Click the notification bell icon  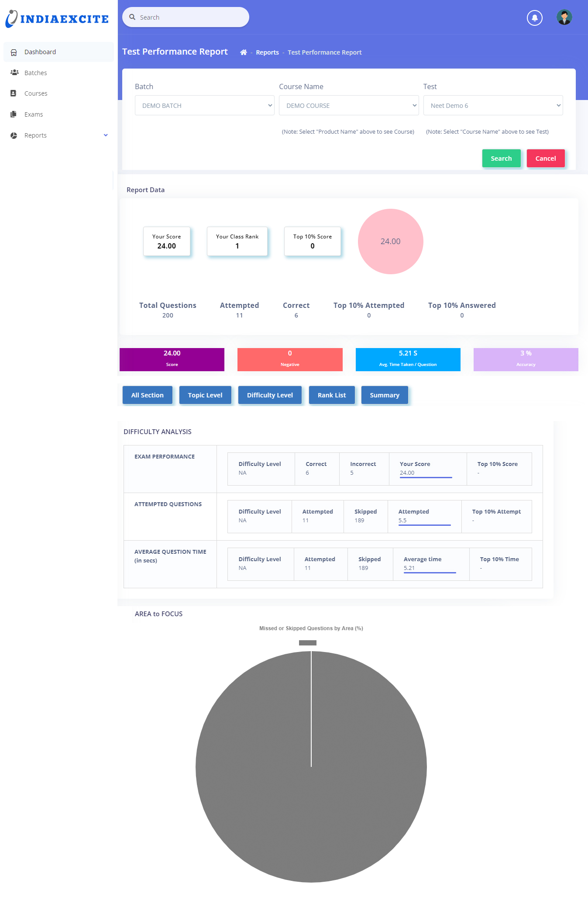point(534,18)
